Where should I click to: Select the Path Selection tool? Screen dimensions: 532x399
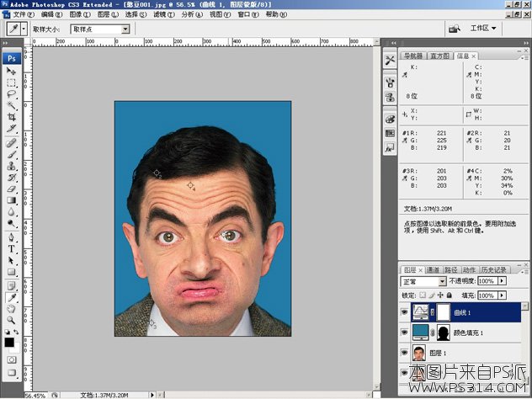click(11, 260)
